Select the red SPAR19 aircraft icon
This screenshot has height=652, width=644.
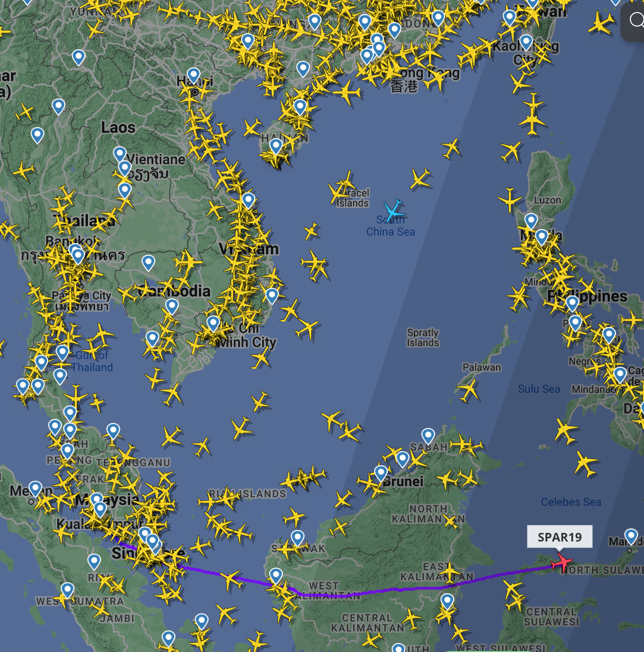[562, 563]
